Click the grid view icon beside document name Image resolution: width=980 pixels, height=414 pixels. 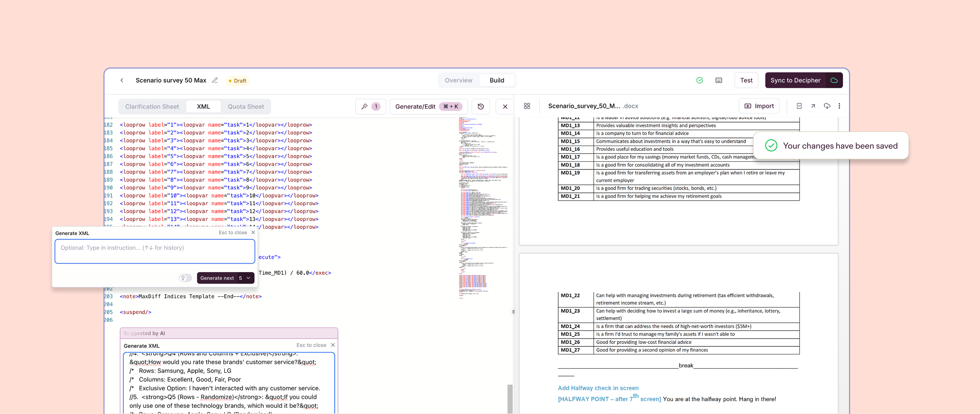click(x=527, y=106)
